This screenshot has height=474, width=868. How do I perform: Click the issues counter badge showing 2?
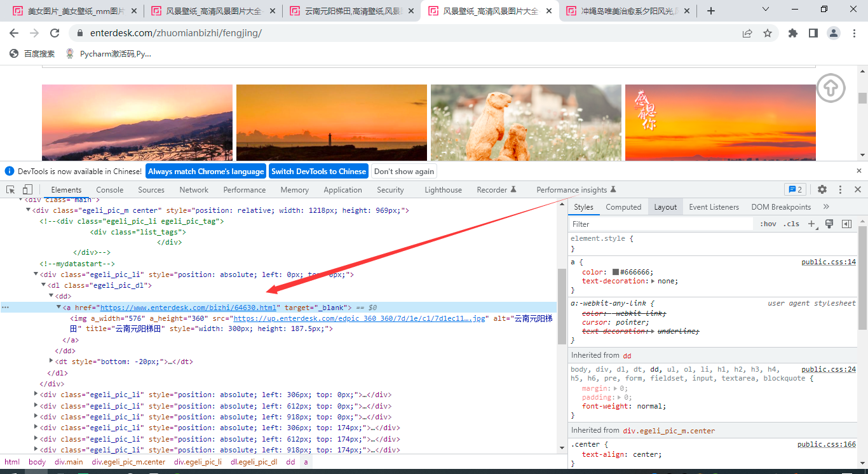point(795,189)
